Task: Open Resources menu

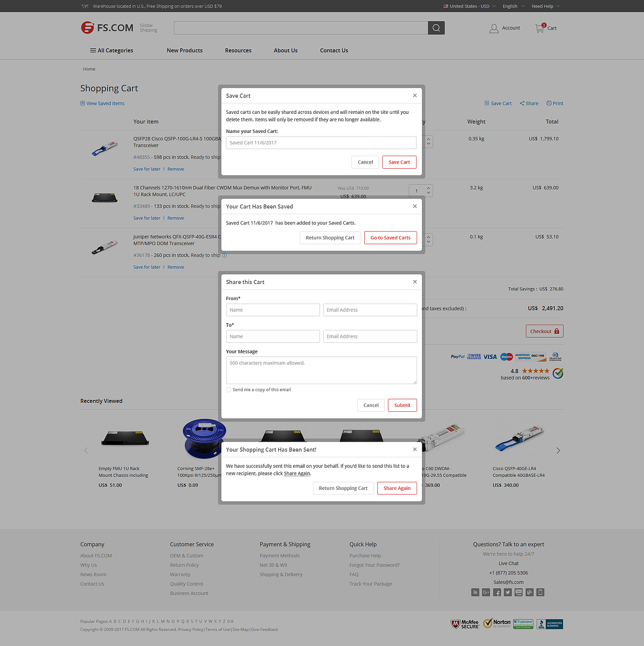Action: point(238,50)
